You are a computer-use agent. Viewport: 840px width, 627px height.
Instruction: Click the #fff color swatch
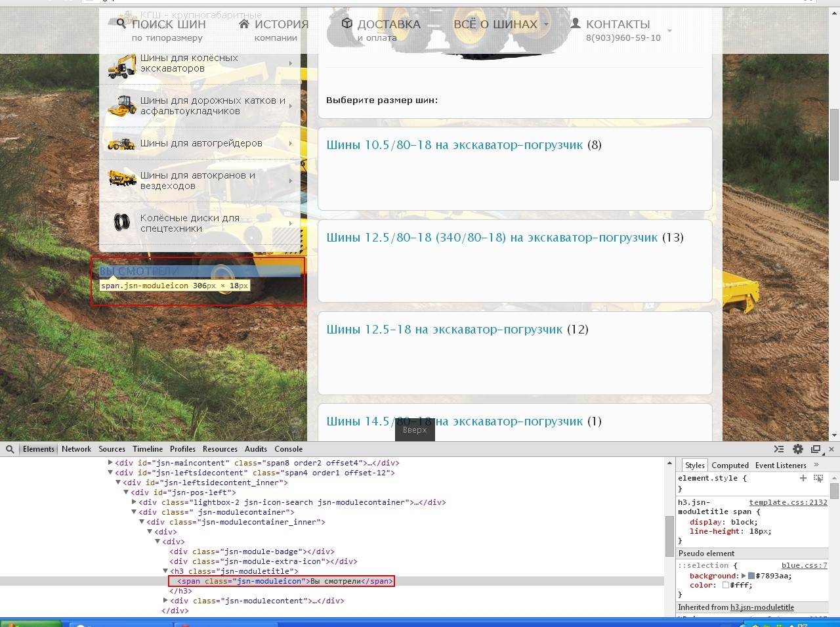click(726, 585)
